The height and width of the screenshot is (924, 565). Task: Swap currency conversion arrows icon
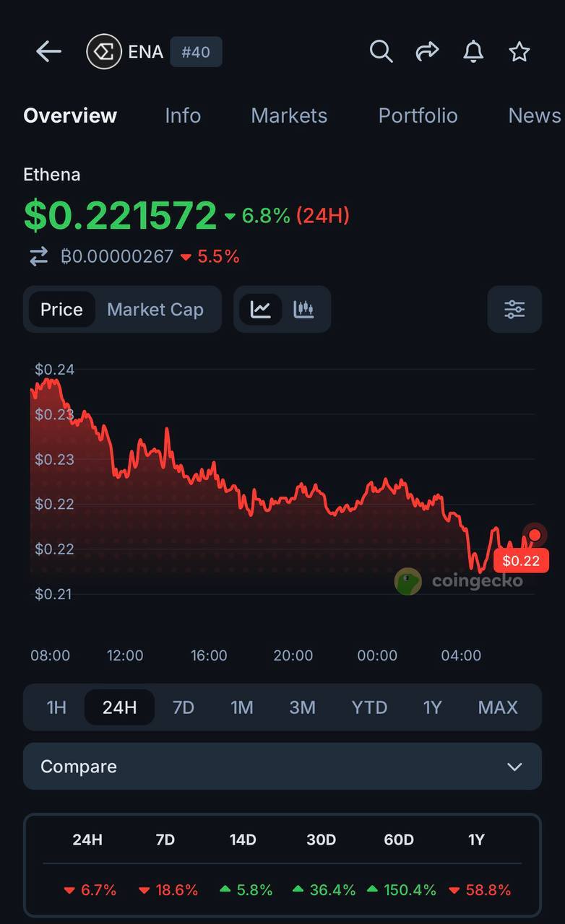38,256
